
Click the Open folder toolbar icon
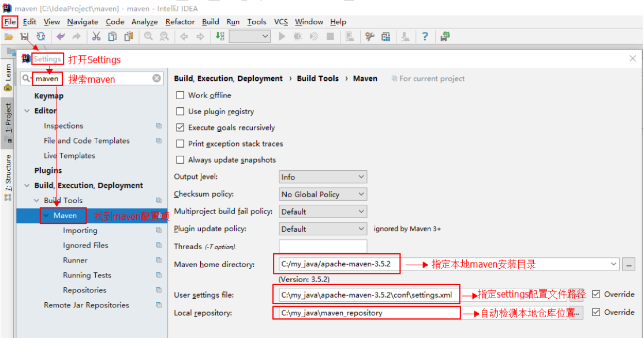[9, 36]
